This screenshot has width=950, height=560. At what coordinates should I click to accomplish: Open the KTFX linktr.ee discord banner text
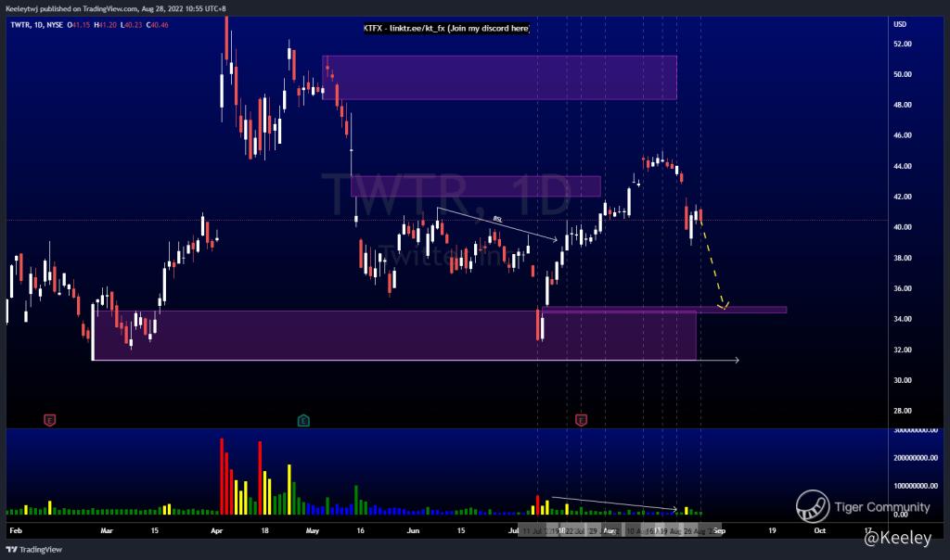coord(446,29)
